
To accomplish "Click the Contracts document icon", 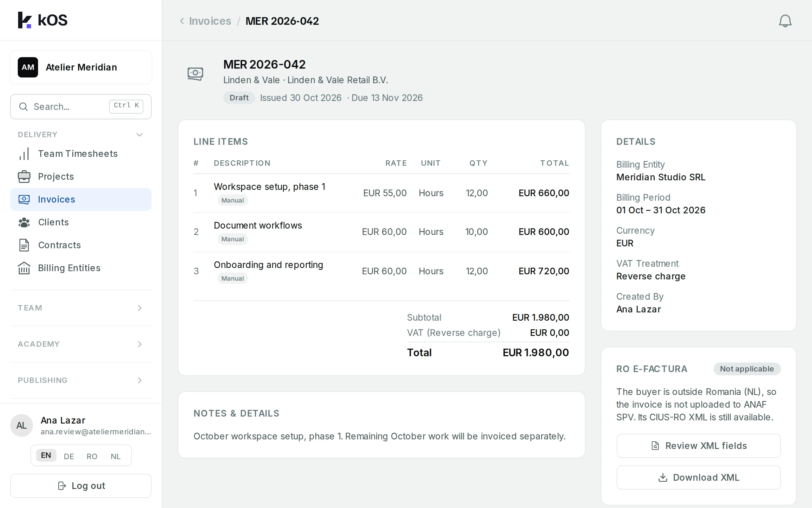I will 24,245.
